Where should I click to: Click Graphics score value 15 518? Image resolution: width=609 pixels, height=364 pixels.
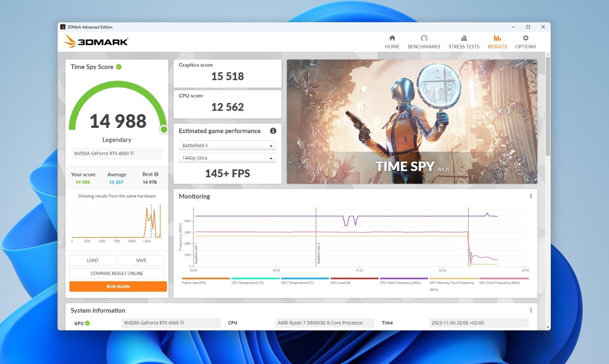coord(227,76)
